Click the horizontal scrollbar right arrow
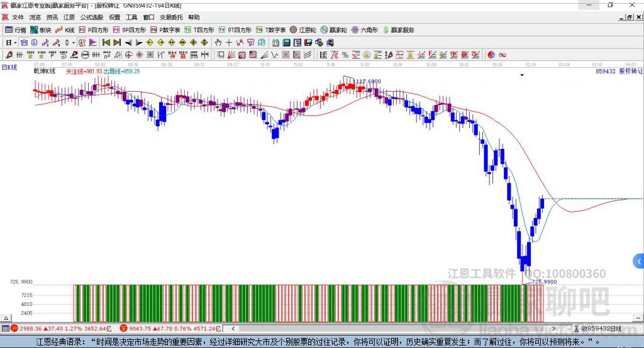This screenshot has height=348, width=644. coord(553,329)
